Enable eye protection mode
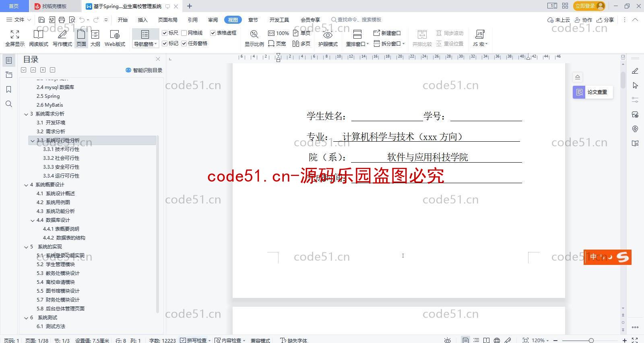Image resolution: width=644 pixels, height=343 pixels. [328, 38]
